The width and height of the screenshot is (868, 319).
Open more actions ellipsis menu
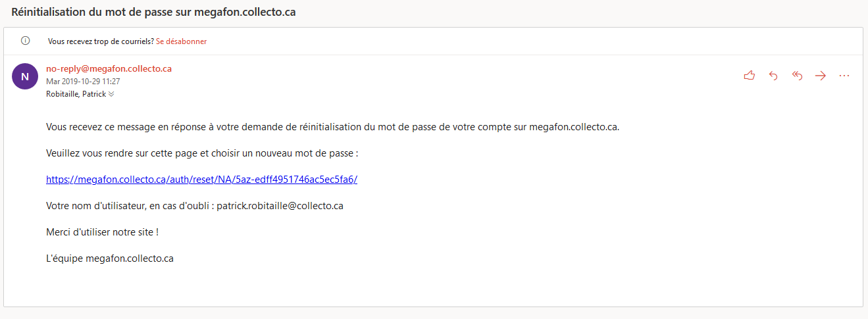coord(844,76)
